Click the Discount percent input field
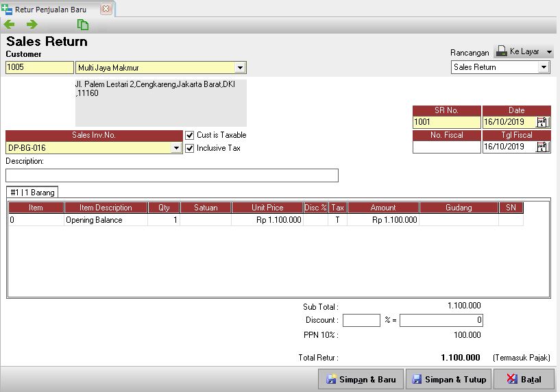 (361, 320)
